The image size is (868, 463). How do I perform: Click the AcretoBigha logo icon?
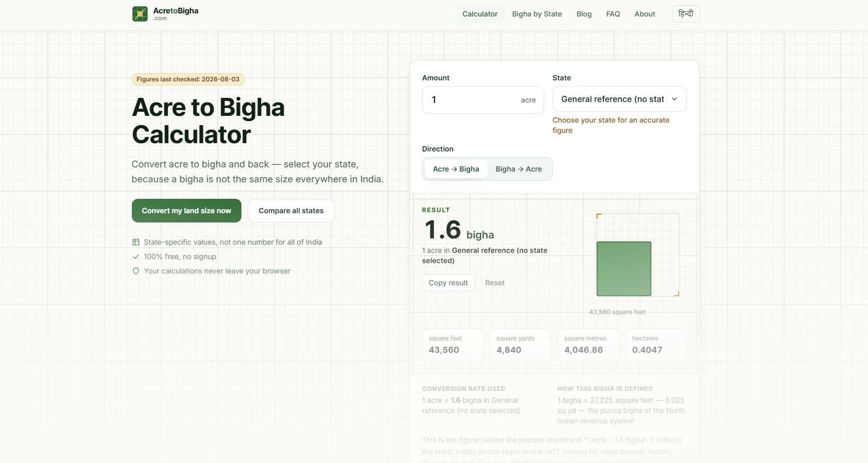[x=140, y=14]
